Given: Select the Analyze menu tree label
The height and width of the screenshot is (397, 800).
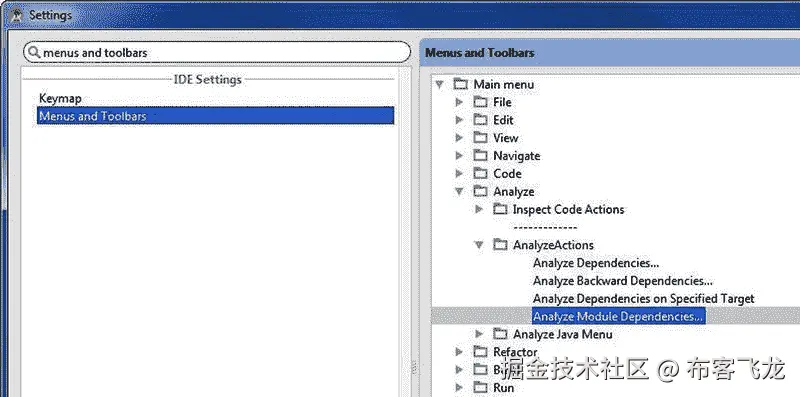Looking at the screenshot, I should pyautogui.click(x=514, y=191).
